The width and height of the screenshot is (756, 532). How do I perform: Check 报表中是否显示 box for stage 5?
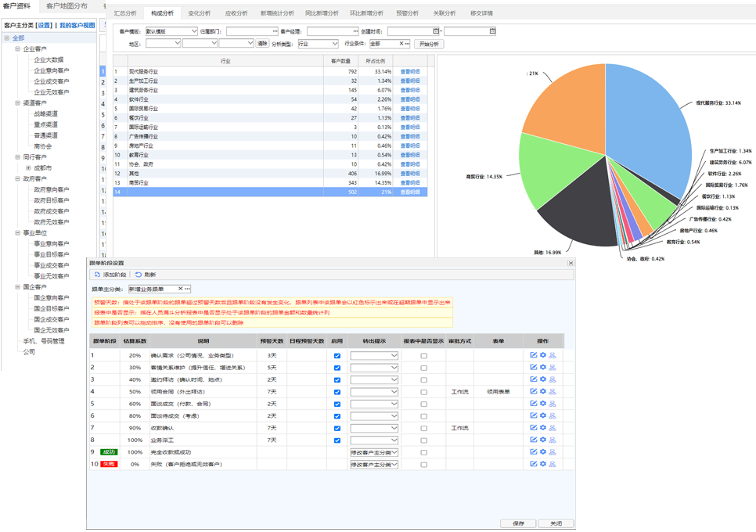[424, 404]
